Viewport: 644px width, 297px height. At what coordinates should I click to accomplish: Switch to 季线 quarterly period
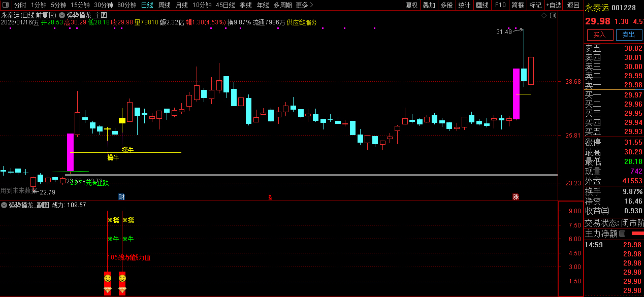(x=245, y=5)
